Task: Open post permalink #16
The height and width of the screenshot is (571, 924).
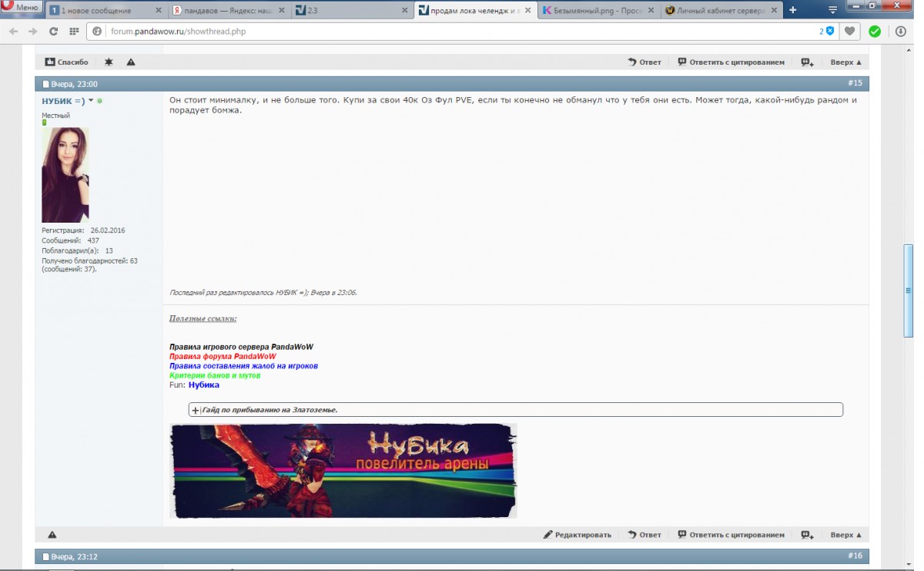Action: (x=855, y=555)
